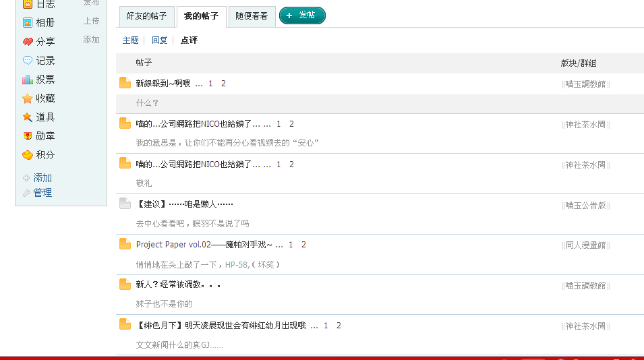Image resolution: width=644 pixels, height=360 pixels.
Task: Open comment 去中心看看吧，眠羽不是说了吗
Action: (192, 224)
